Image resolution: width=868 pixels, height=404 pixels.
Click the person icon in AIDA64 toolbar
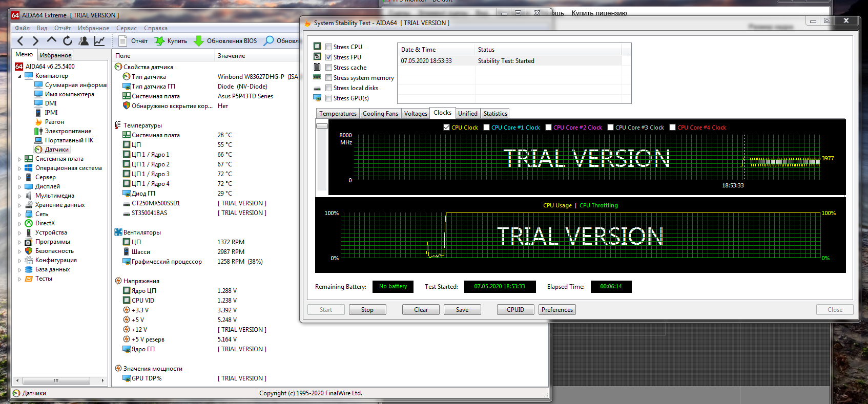[84, 41]
